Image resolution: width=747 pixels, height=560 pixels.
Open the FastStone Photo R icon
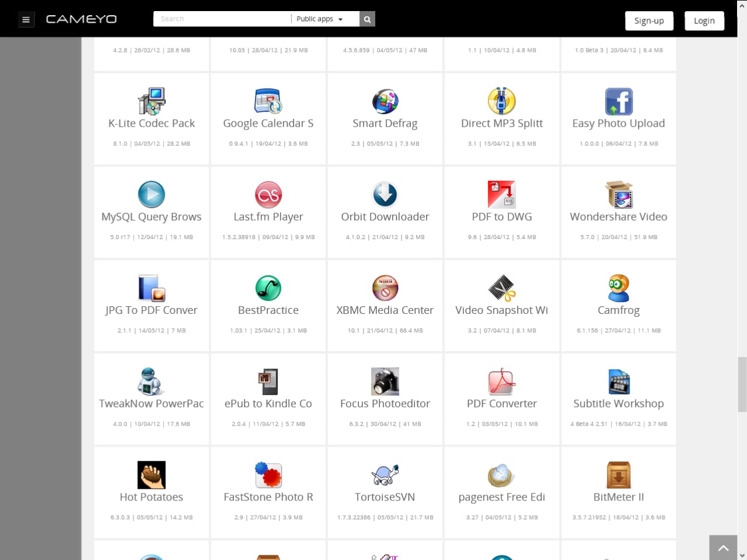coord(268,475)
